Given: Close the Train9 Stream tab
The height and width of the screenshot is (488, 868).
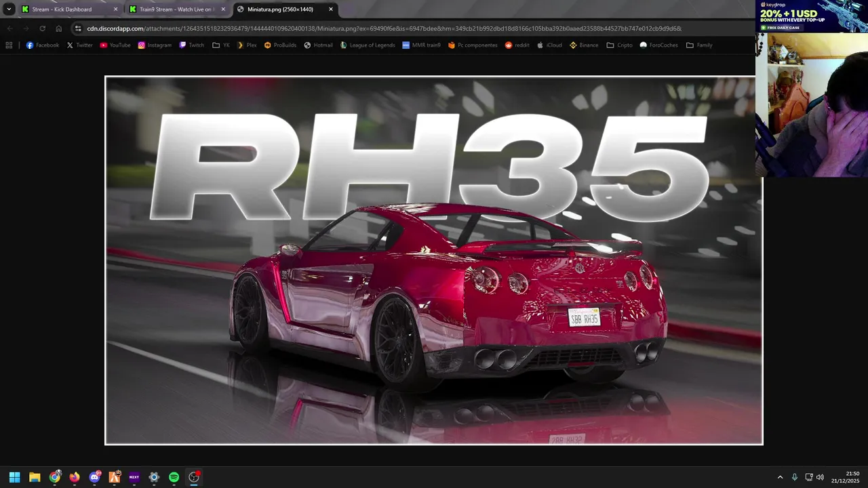Looking at the screenshot, I should [x=223, y=9].
